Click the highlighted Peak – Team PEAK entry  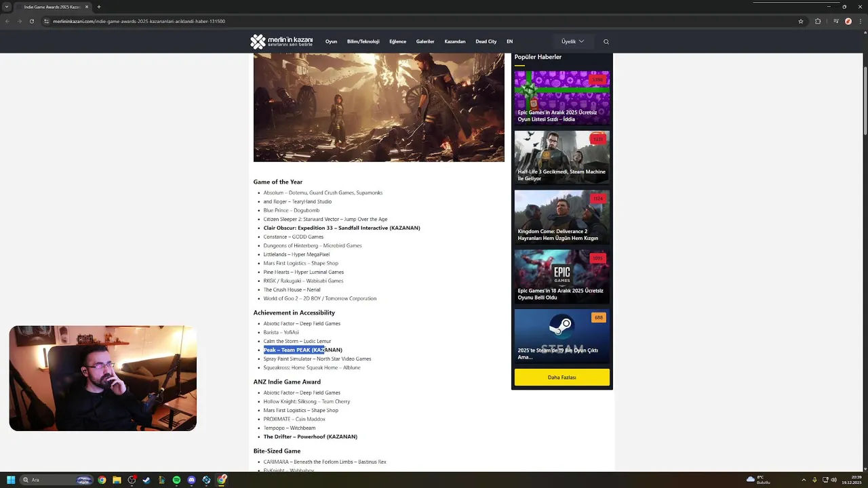coord(302,350)
